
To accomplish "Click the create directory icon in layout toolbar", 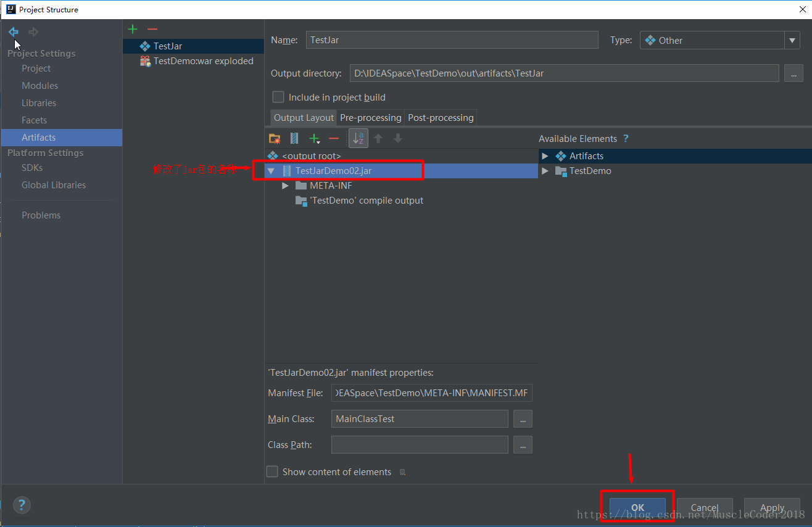I will click(275, 139).
